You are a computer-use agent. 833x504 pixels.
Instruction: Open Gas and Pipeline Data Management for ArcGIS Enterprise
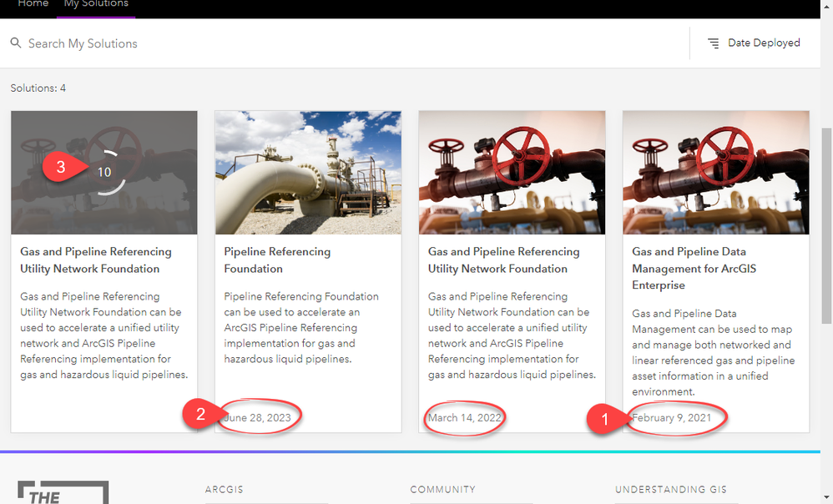694,268
